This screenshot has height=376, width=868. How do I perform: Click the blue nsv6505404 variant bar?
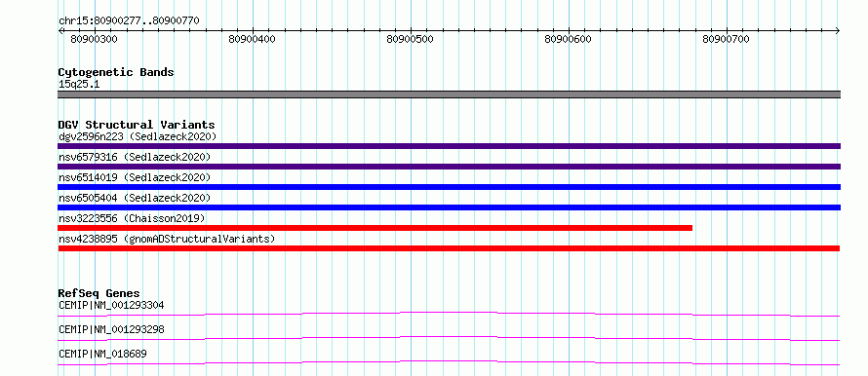449,207
